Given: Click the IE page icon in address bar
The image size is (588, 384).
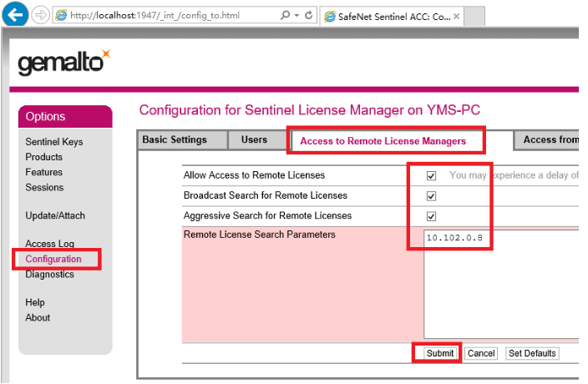Looking at the screenshot, I should (61, 15).
